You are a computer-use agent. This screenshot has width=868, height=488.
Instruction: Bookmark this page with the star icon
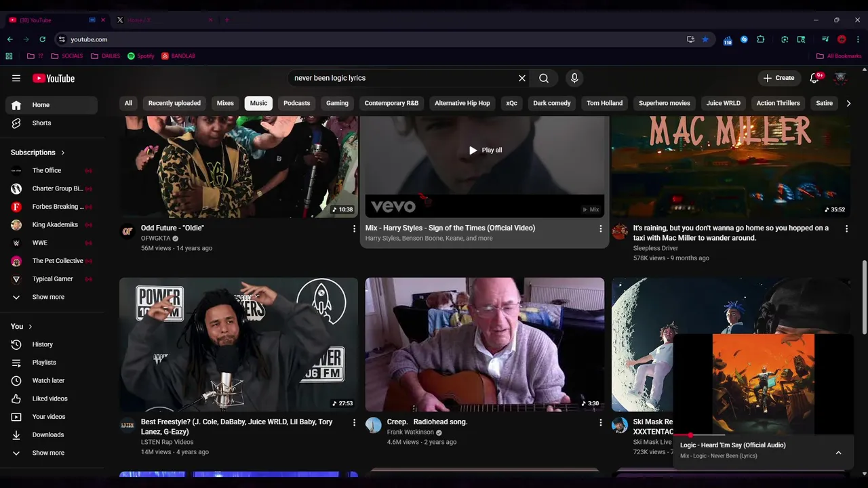click(x=705, y=39)
